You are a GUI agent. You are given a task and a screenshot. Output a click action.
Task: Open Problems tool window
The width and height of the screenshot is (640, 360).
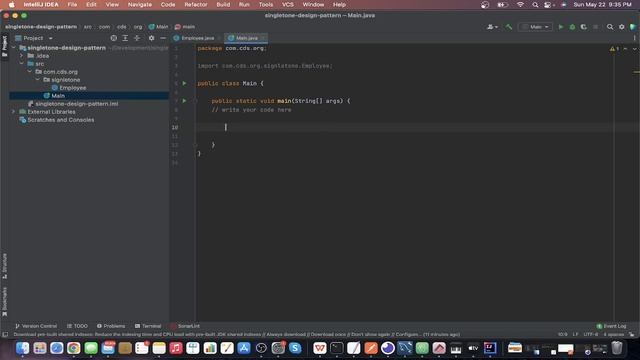[111, 326]
